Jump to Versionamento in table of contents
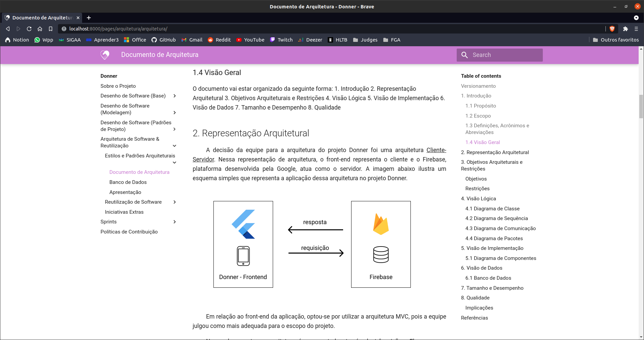The width and height of the screenshot is (644, 340). point(478,86)
